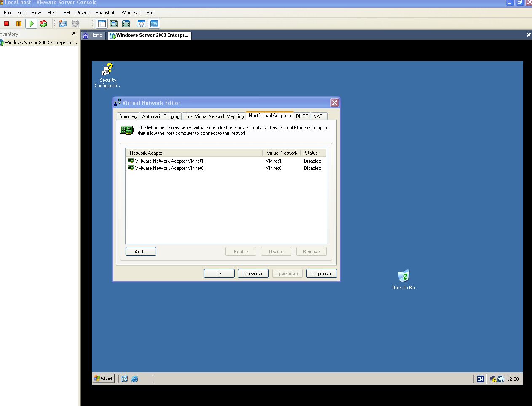Viewport: 532px width, 406px height.
Task: Switch to the Automatic Bridging tab
Action: tap(161, 116)
